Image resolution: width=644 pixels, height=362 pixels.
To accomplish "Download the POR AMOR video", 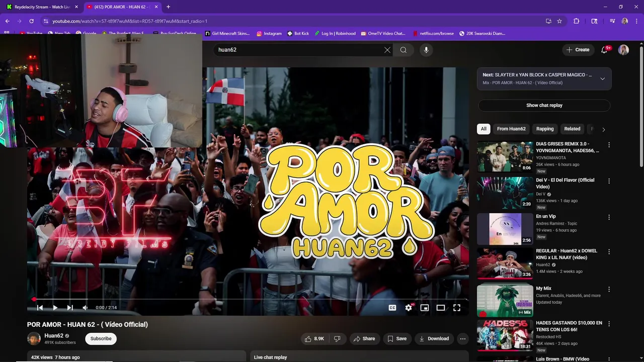I will pyautogui.click(x=434, y=338).
